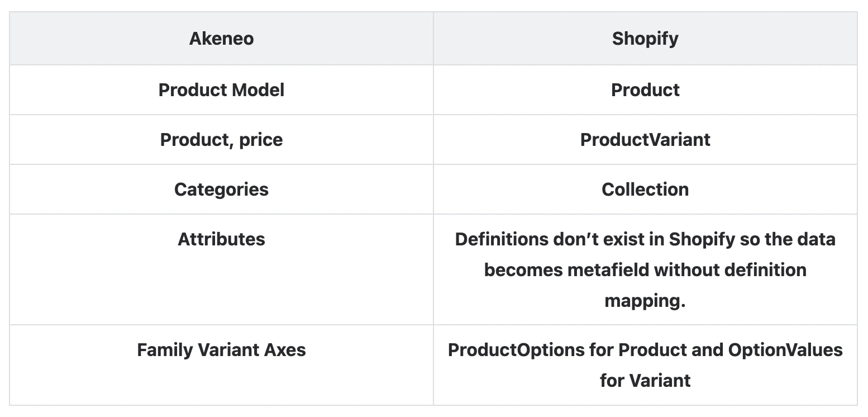Click the Product cell under Shopify

[x=645, y=90]
